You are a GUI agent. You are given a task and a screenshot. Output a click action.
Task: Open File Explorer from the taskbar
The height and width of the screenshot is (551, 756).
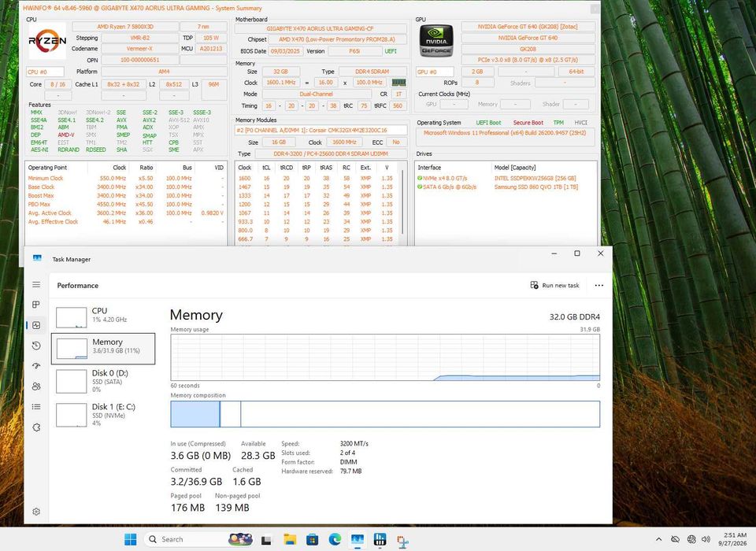pos(290,539)
